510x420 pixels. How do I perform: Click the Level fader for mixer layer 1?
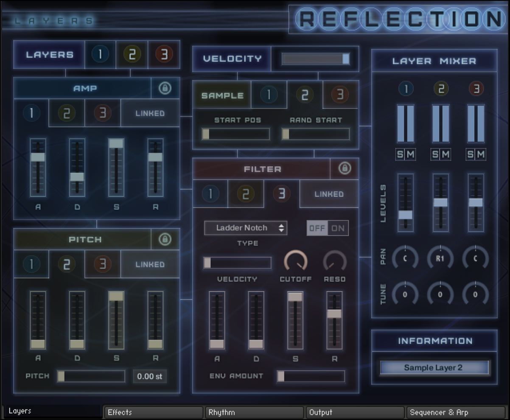click(x=405, y=203)
